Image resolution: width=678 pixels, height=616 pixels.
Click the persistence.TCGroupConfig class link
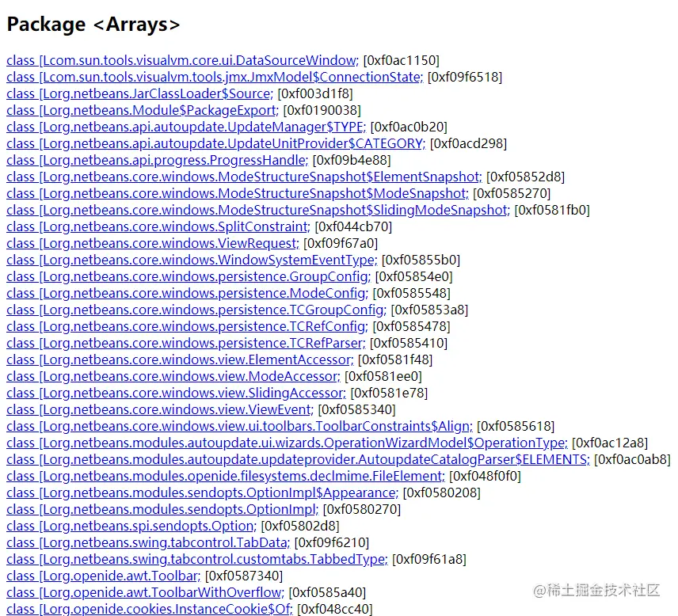196,310
